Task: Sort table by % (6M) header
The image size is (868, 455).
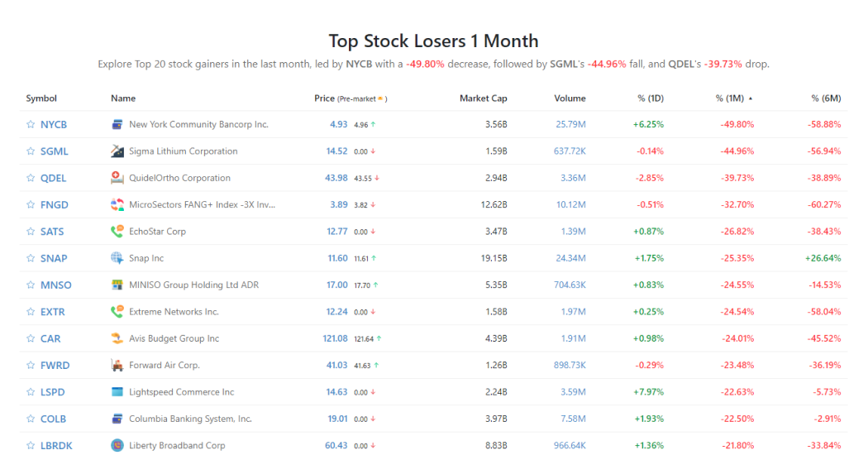Action: tap(826, 98)
